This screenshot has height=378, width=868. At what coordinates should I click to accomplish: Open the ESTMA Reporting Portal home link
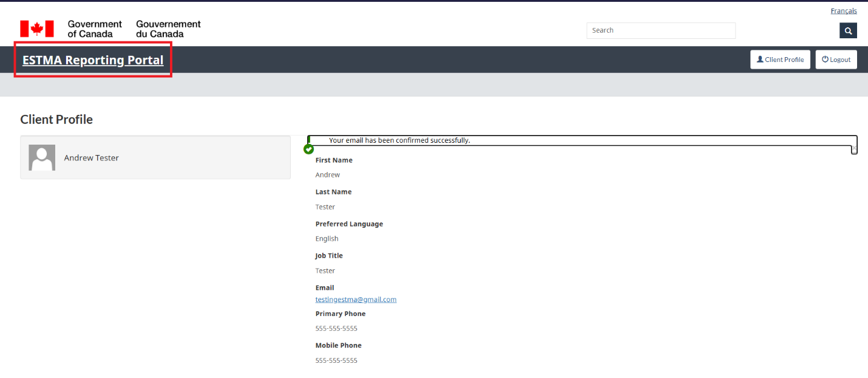tap(92, 60)
